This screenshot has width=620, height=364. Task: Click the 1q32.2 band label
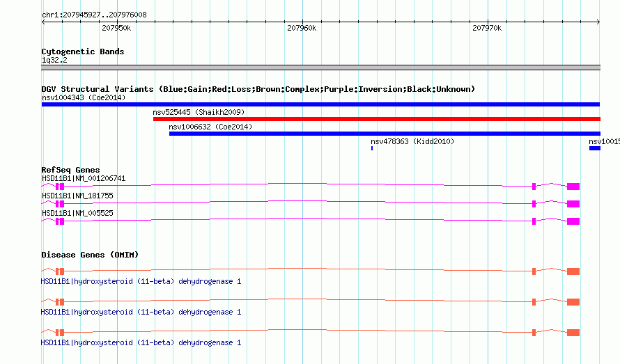click(x=54, y=60)
